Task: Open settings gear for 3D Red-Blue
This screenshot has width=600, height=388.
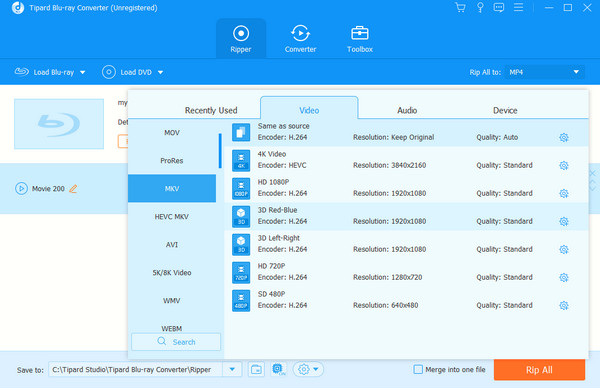Action: [x=564, y=221]
